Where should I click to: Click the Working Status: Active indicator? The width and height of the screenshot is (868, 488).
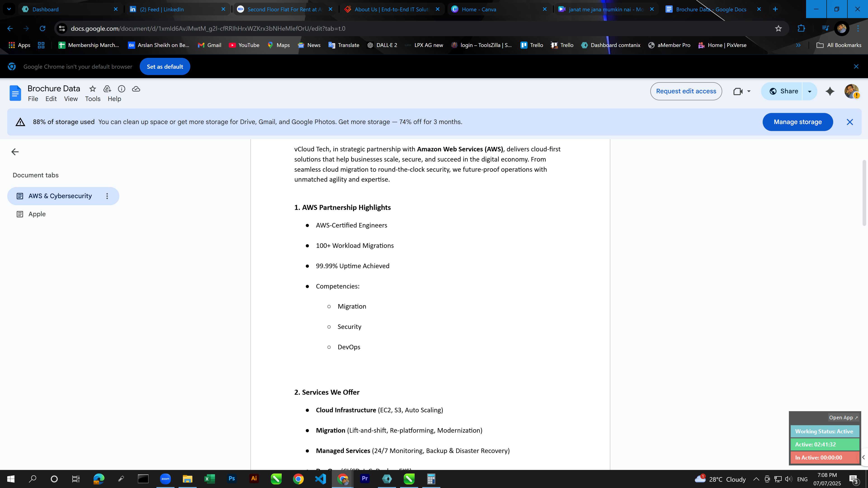(x=825, y=432)
